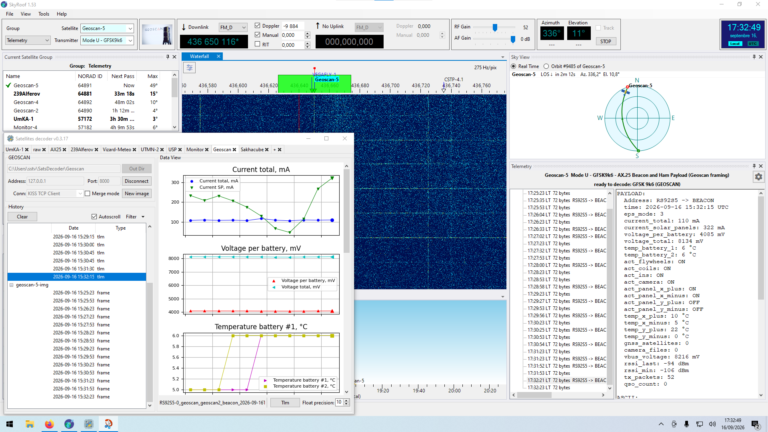Toggle the Autoscroll checkbox
This screenshot has width=768, height=432.
(94, 216)
